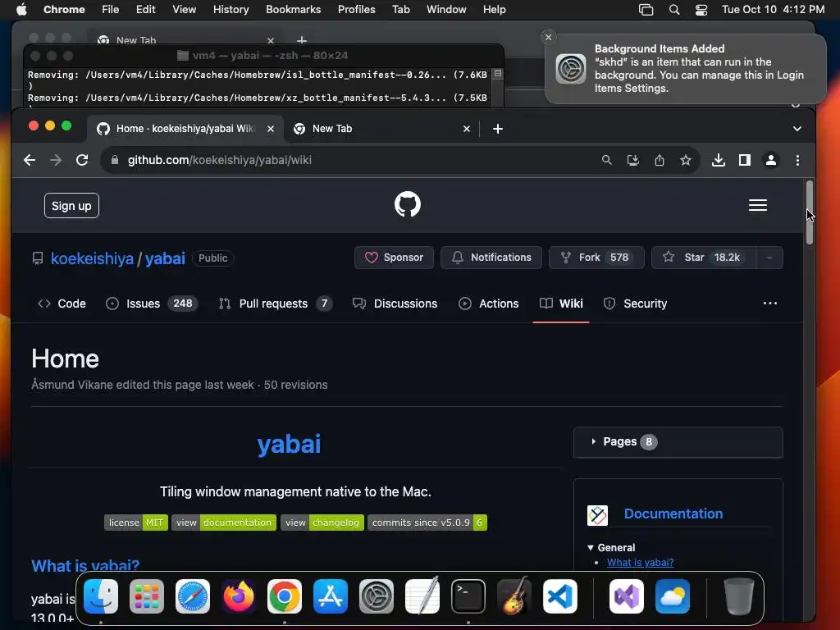The width and height of the screenshot is (840, 630).
Task: Dismiss the Background Items Added notification
Action: (548, 37)
